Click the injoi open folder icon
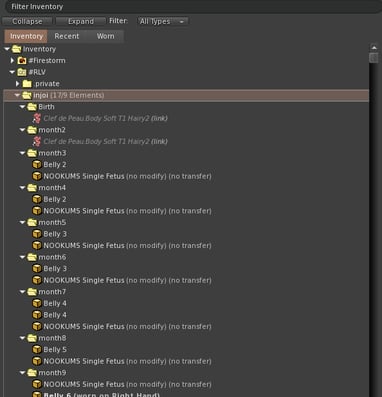Image resolution: width=382 pixels, height=397 pixels. (27, 95)
